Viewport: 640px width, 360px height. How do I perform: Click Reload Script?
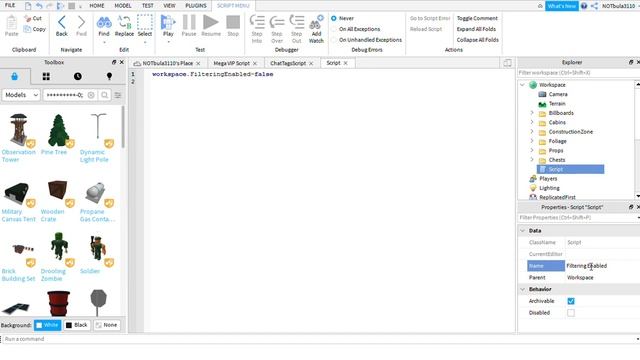[x=426, y=29]
